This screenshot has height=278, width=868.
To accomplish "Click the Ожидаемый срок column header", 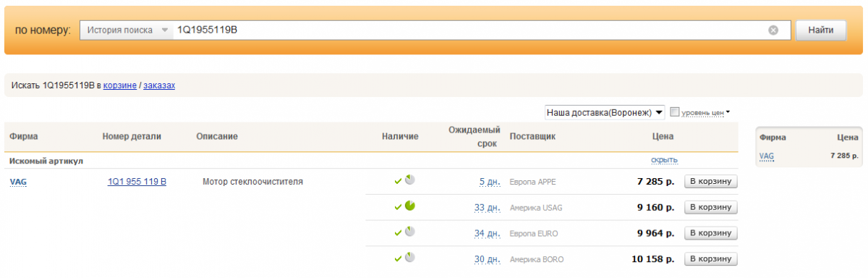I will pyautogui.click(x=475, y=136).
